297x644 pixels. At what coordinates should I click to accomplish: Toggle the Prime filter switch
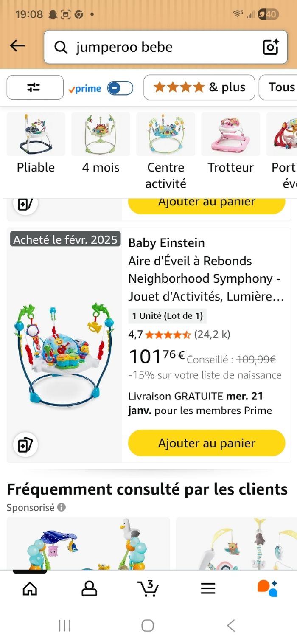tap(120, 88)
